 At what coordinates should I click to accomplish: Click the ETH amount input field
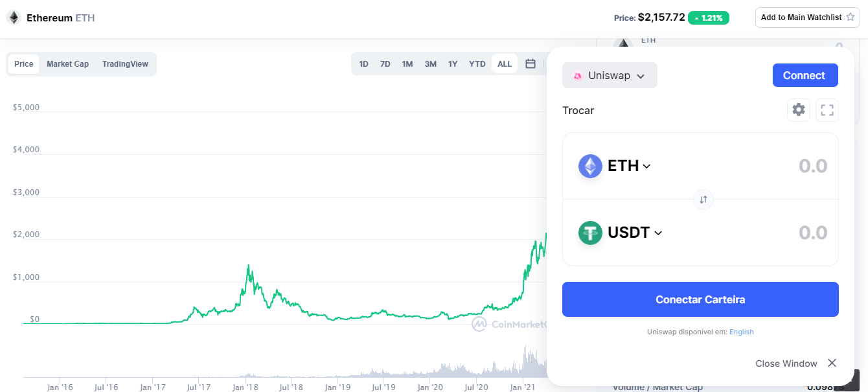[x=777, y=167]
